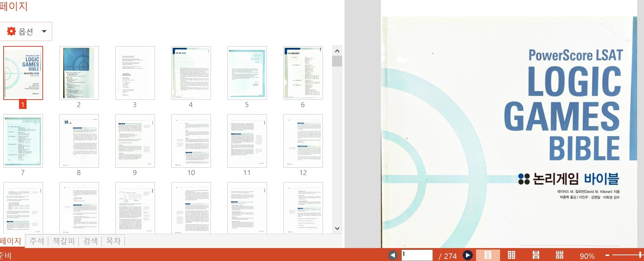Select page 8 thumbnail
Screen dimensions: 644x261
click(x=79, y=141)
